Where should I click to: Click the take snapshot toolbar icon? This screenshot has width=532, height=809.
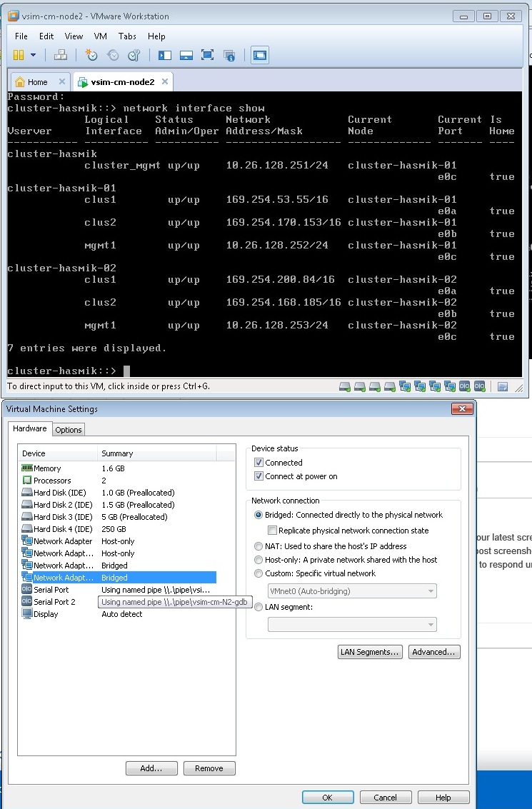pos(91,55)
